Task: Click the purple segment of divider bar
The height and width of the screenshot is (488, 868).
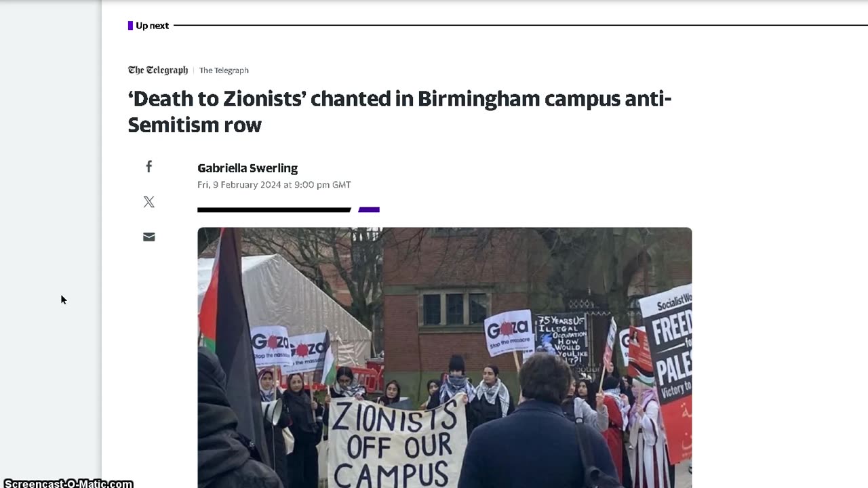Action: tap(369, 210)
